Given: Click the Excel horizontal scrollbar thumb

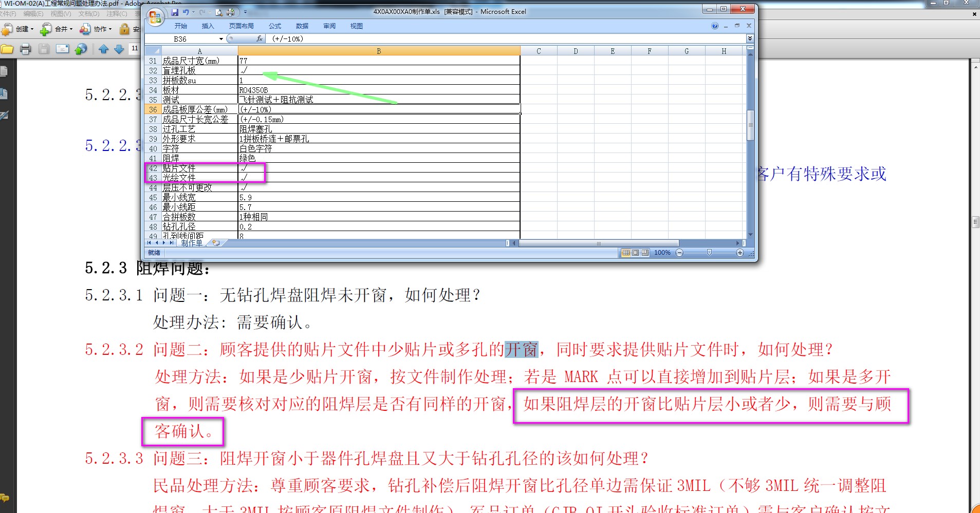Looking at the screenshot, I should point(599,243).
